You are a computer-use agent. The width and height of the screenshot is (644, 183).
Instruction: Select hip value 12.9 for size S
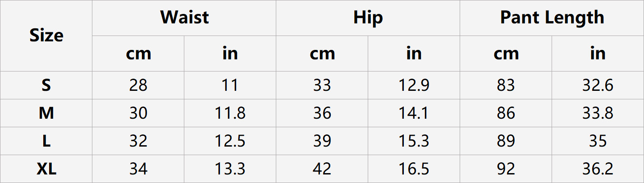point(414,85)
